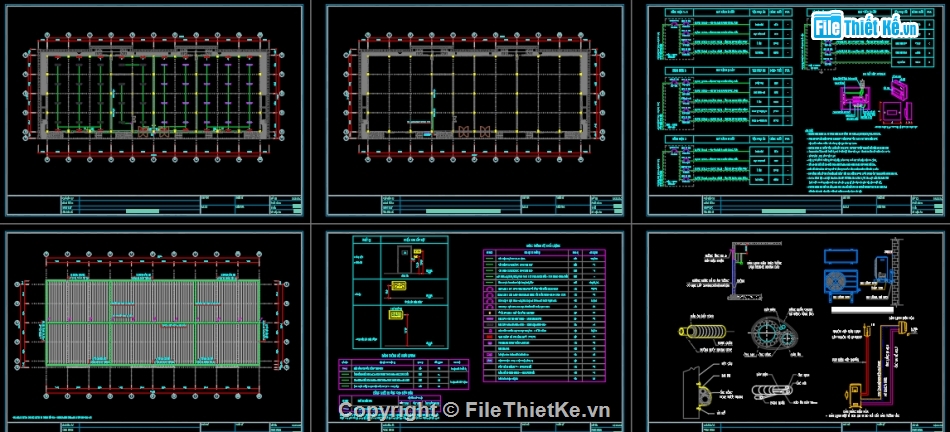The image size is (950, 432).
Task: Select the large magenta legend table
Action: (543, 315)
